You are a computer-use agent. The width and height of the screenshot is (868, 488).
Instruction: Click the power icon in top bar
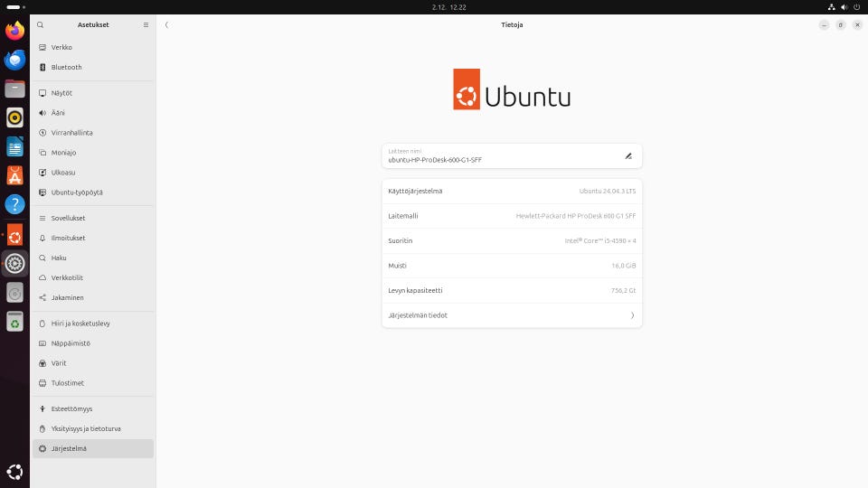tap(857, 7)
